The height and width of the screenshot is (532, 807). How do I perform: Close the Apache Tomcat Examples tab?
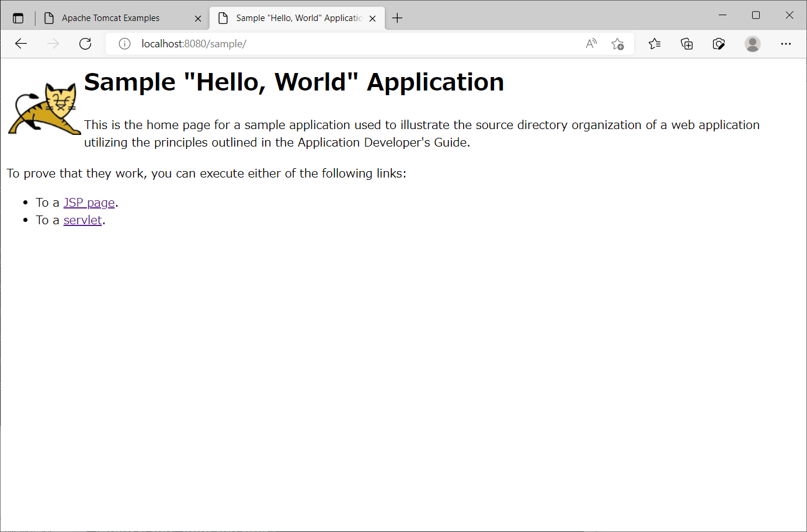198,18
